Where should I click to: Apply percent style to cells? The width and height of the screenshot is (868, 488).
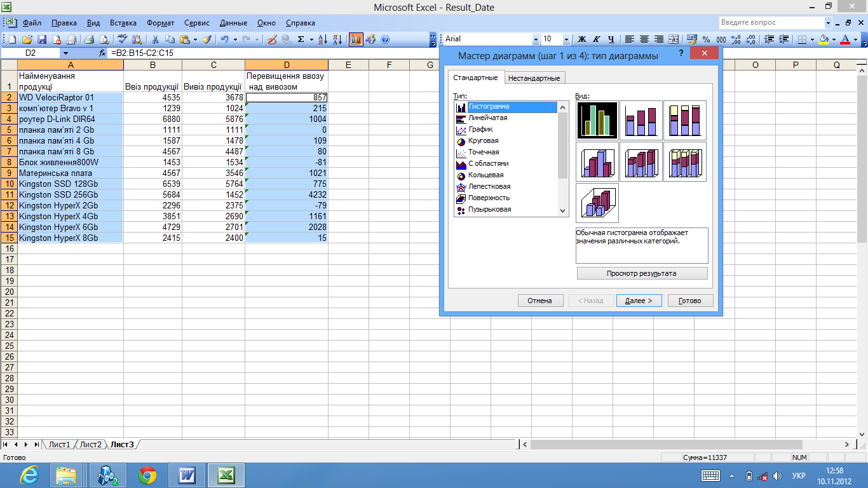706,39
